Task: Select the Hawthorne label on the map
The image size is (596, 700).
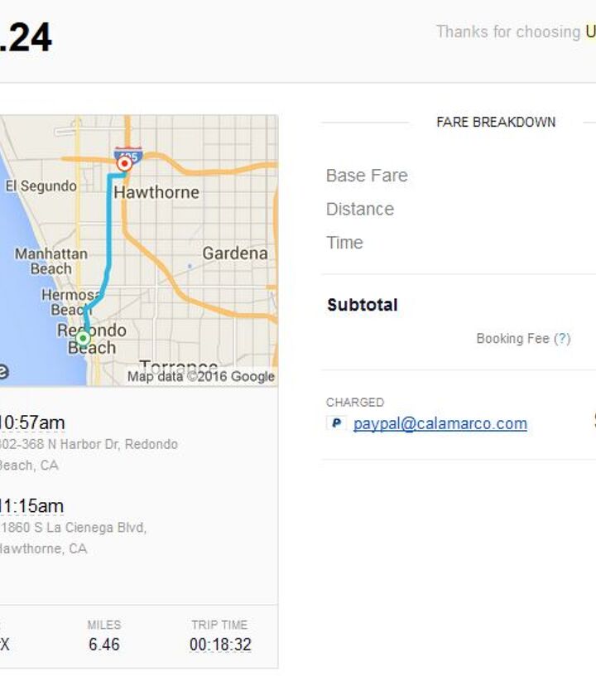Action: (156, 192)
